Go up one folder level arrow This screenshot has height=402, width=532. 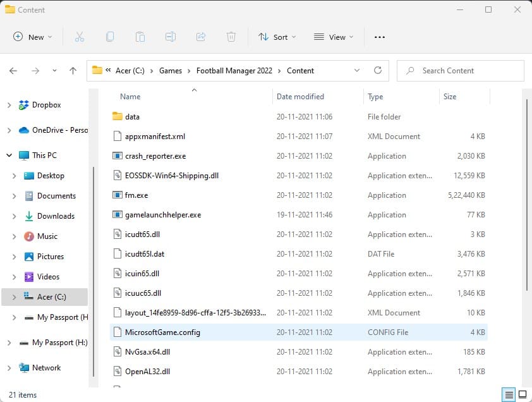coord(73,71)
